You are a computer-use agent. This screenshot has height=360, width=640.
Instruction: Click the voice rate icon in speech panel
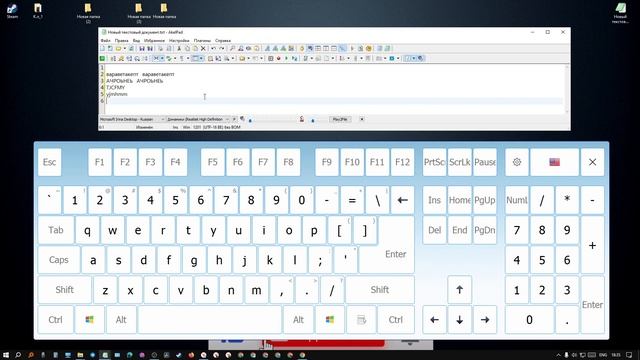(302, 119)
